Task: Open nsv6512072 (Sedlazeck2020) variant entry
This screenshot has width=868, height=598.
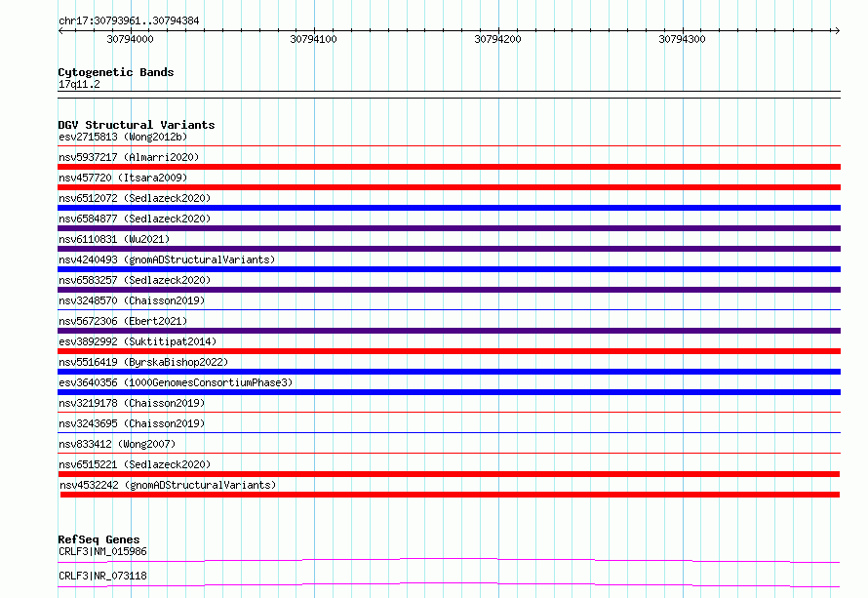Action: 135,198
